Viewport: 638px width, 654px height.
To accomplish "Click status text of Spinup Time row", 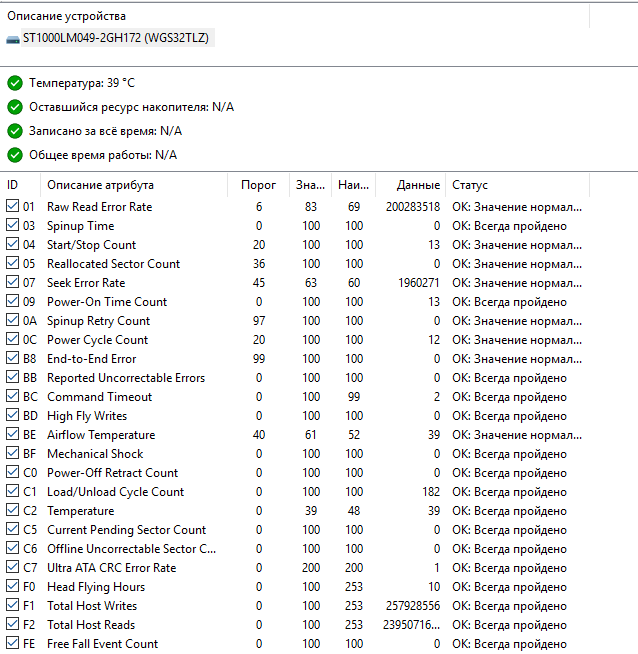I will 510,226.
